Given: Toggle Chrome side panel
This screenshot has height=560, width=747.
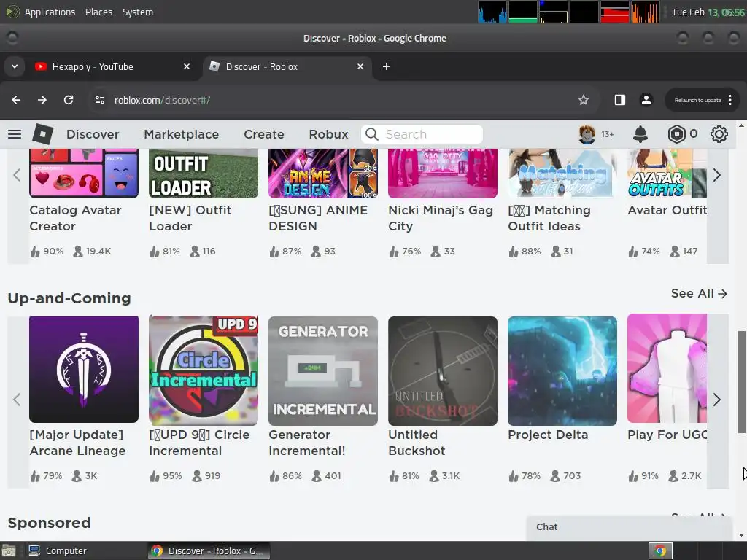Looking at the screenshot, I should [x=619, y=100].
